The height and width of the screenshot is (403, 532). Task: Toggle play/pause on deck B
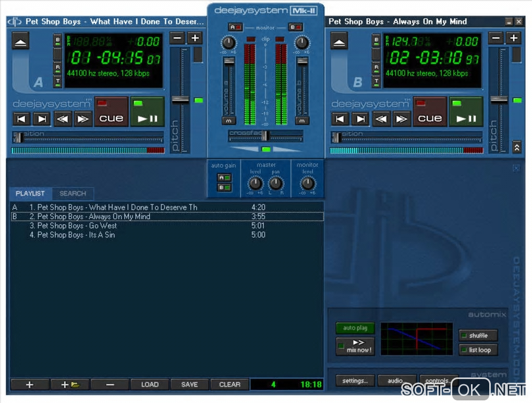(x=466, y=112)
